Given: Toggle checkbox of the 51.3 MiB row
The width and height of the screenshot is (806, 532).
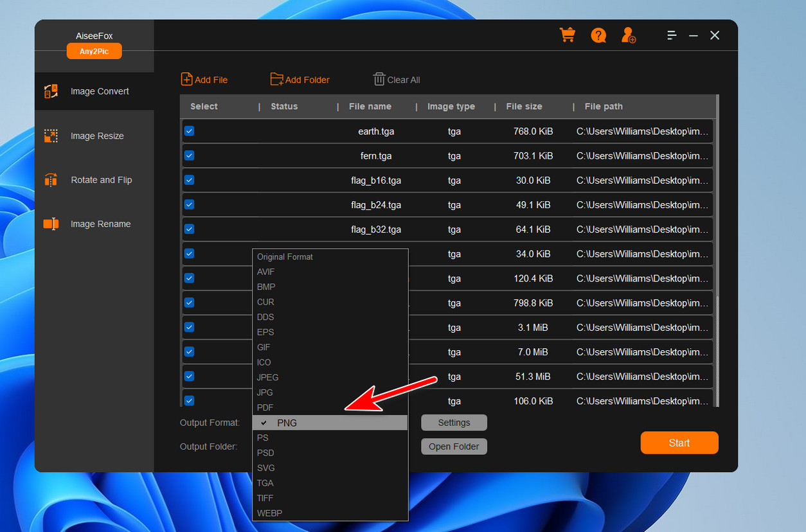Looking at the screenshot, I should 189,376.
